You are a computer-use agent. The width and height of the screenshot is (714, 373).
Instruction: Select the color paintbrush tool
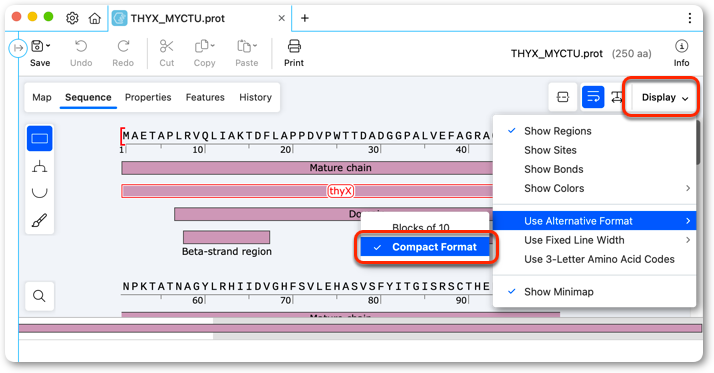tap(40, 220)
